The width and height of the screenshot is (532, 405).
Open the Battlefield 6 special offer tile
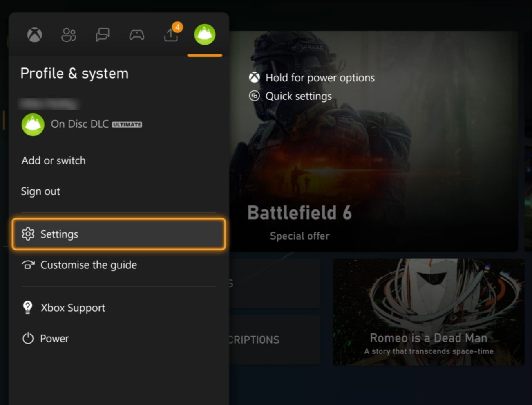coord(373,141)
